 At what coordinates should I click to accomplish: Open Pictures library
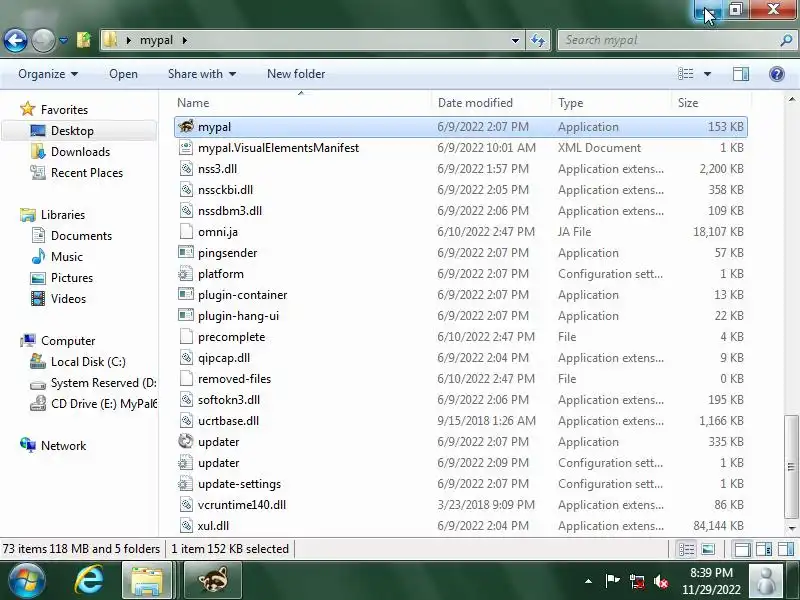tap(72, 278)
